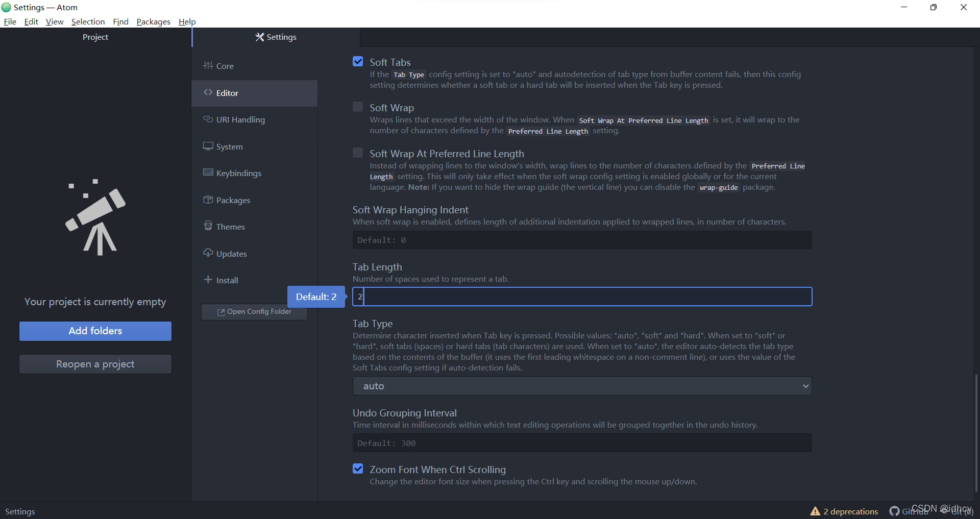The height and width of the screenshot is (519, 980).
Task: Focus the Soft Wrap Hanging Indent field
Action: 582,240
